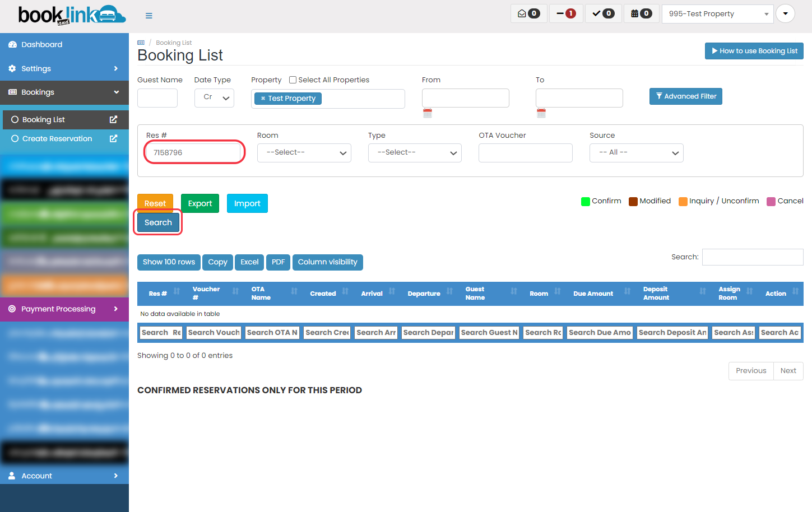Expand the Settings sidebar menu
812x512 pixels.
tap(64, 68)
